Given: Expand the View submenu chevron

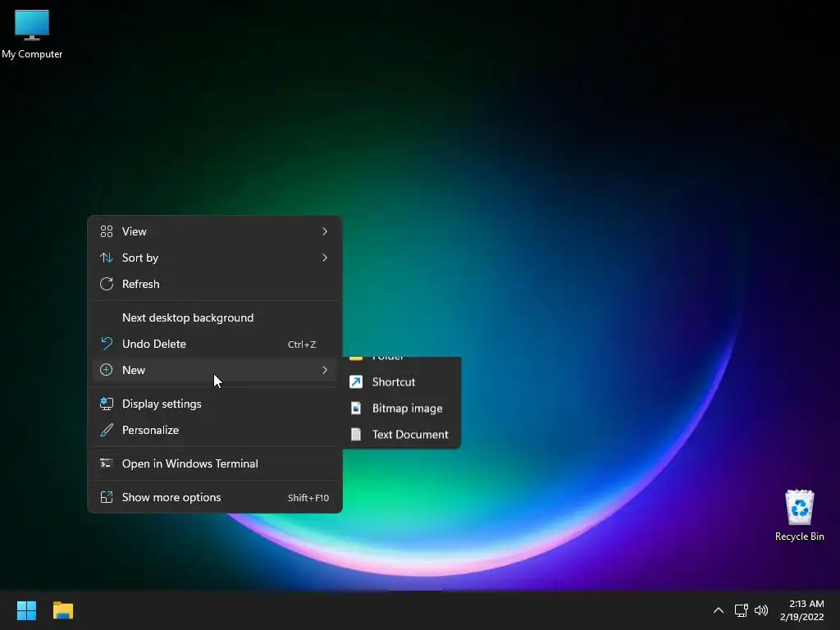Looking at the screenshot, I should tap(325, 231).
